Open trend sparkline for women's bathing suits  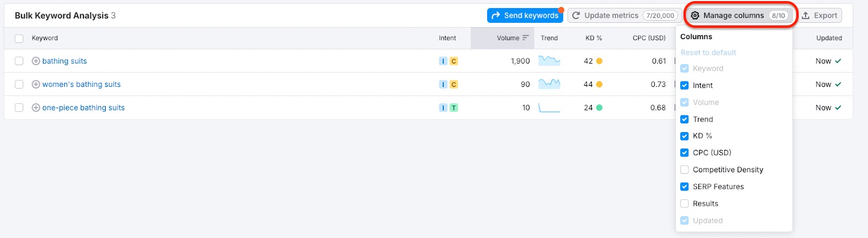pyautogui.click(x=549, y=84)
